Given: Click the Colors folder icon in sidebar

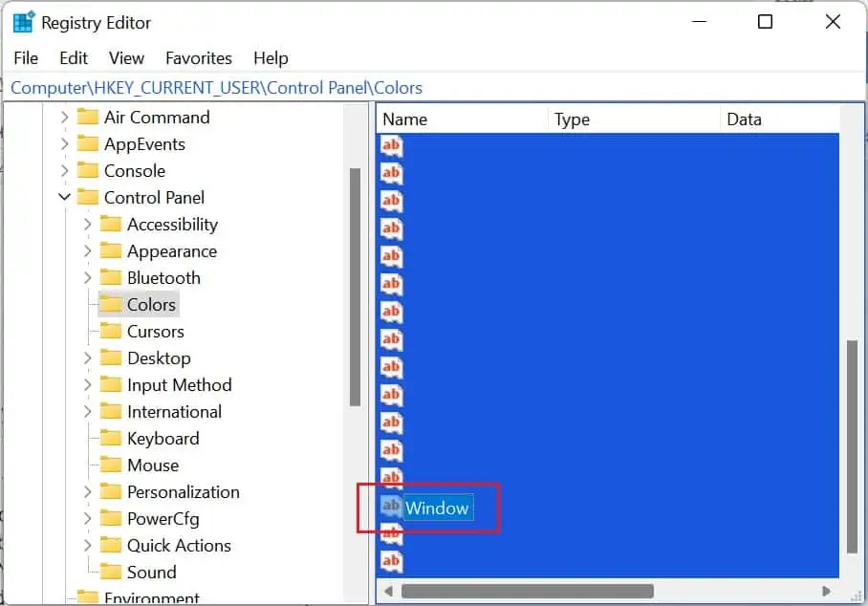Looking at the screenshot, I should pos(110,304).
